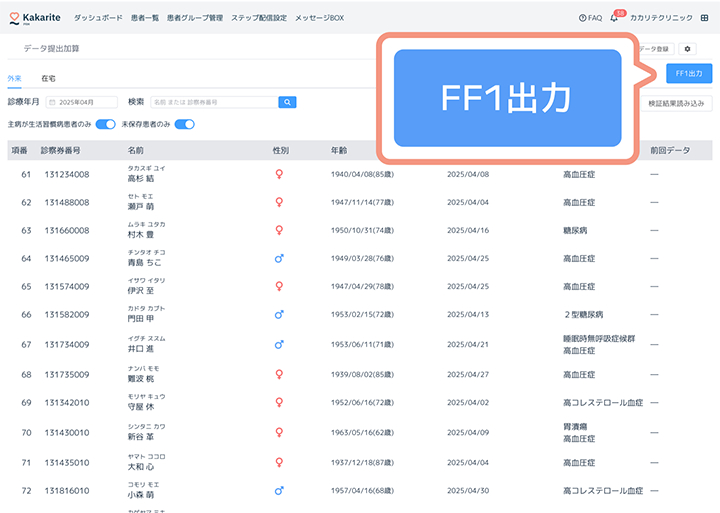
Task: Select patient name 瀬戸 萌
Action: 141,206
